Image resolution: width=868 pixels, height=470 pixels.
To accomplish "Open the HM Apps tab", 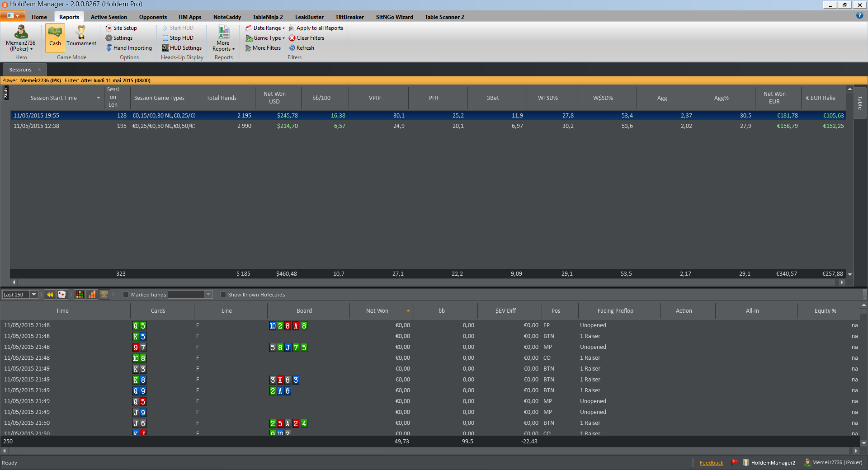I will (190, 17).
